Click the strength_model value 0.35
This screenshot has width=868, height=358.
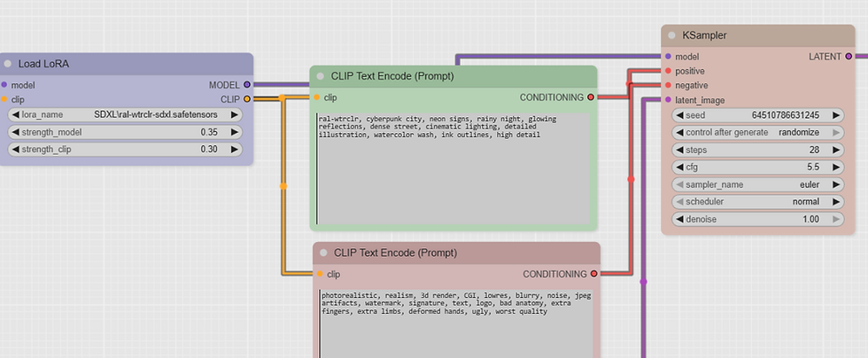point(209,132)
